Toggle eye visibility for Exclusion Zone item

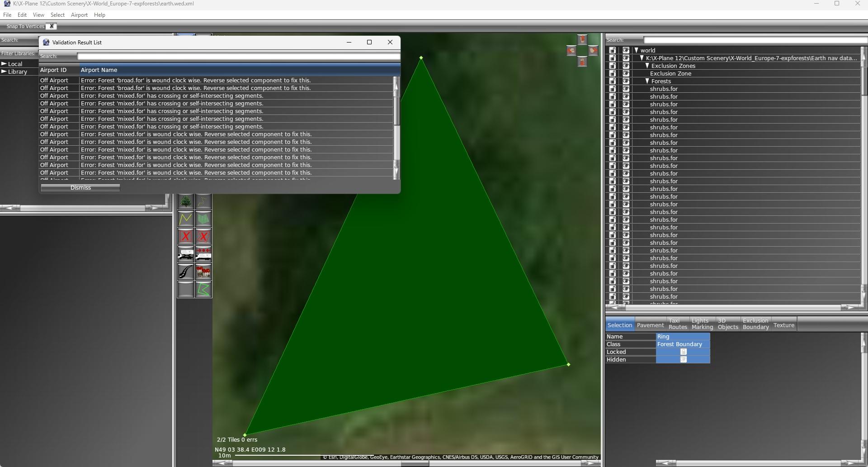click(626, 74)
